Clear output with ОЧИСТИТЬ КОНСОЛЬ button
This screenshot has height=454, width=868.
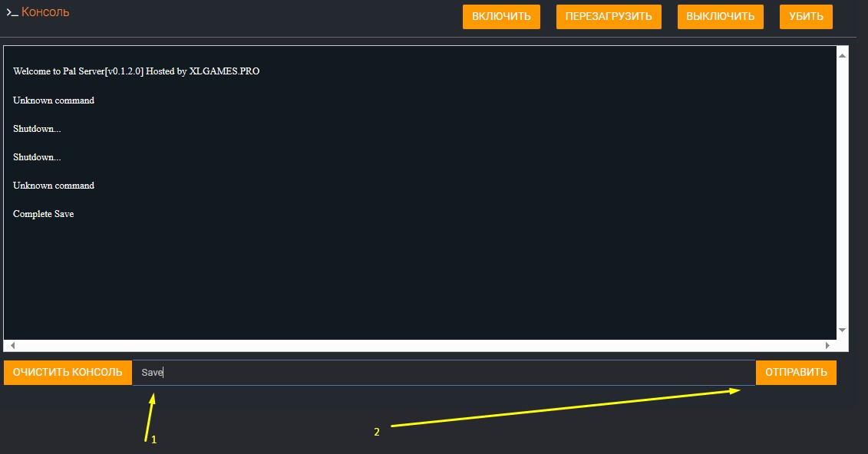[68, 373]
